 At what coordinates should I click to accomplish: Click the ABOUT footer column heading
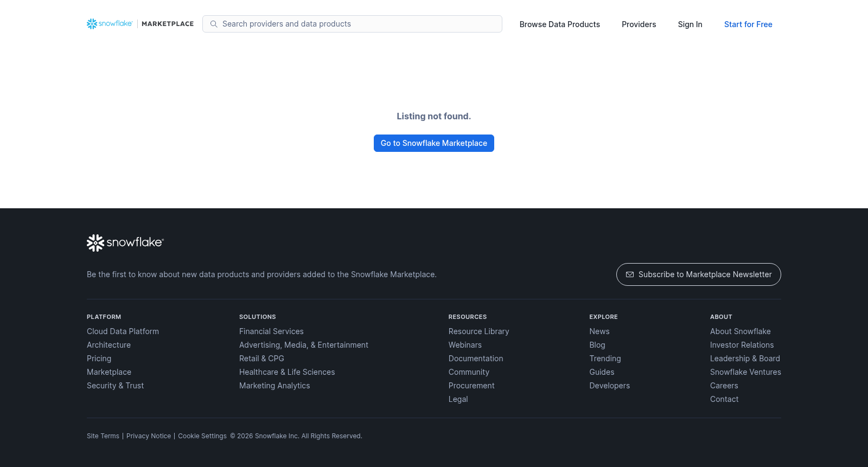[721, 317]
